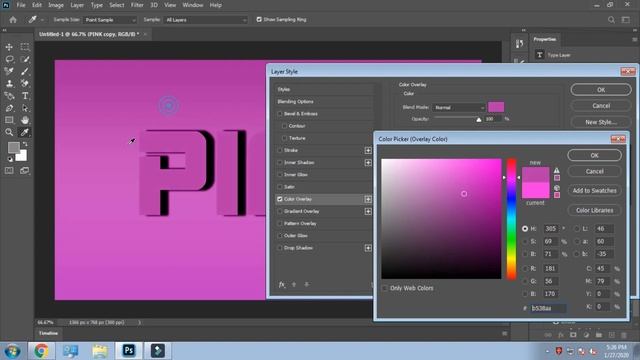Open the Image menu
This screenshot has height=360, width=640.
[x=56, y=5]
